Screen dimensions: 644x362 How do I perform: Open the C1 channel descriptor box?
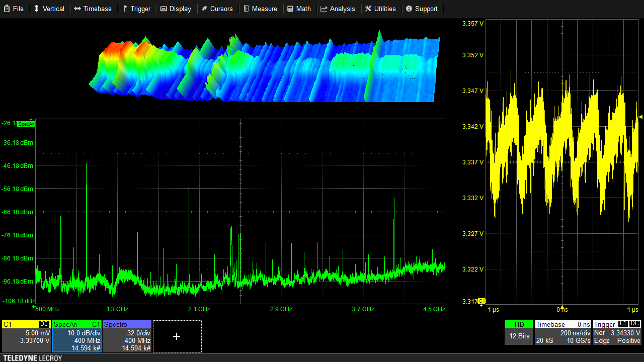[26, 336]
